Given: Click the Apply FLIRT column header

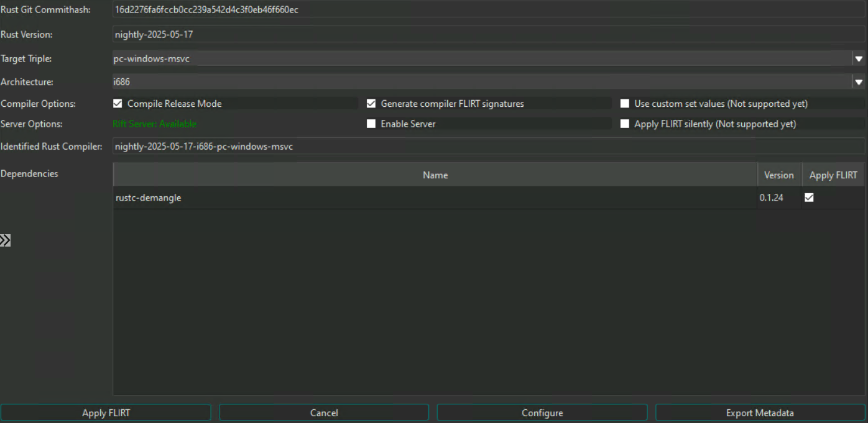Looking at the screenshot, I should point(833,175).
